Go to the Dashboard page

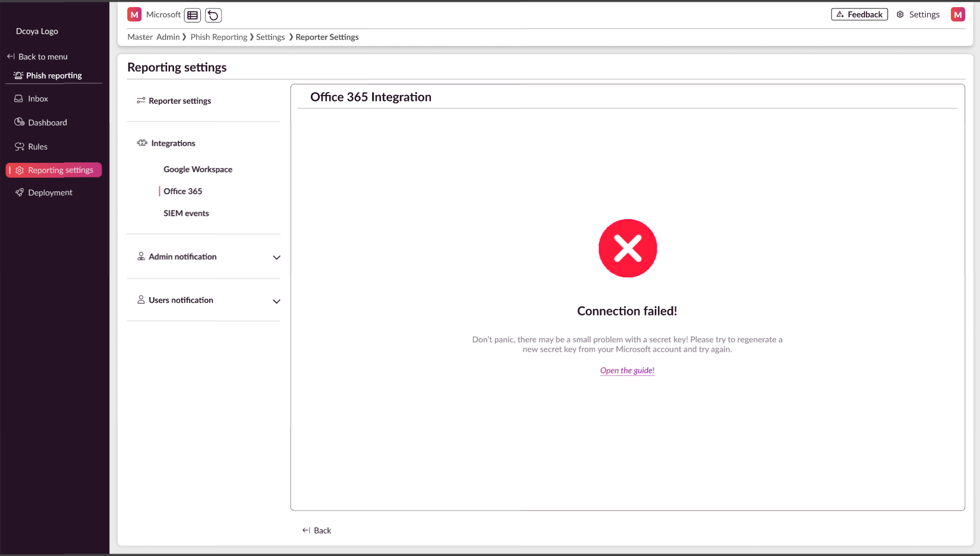click(x=48, y=122)
